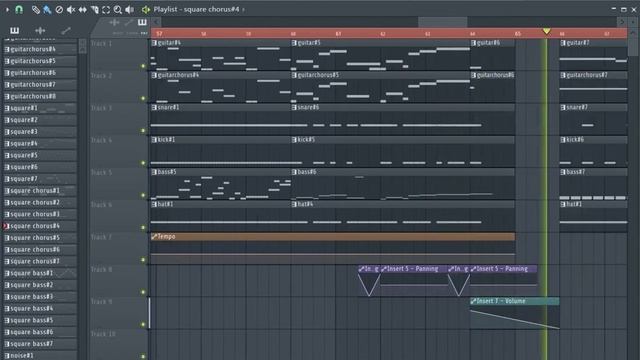Open the snare#1 clip menu
This screenshot has width=640, height=360.
pyautogui.click(x=154, y=107)
